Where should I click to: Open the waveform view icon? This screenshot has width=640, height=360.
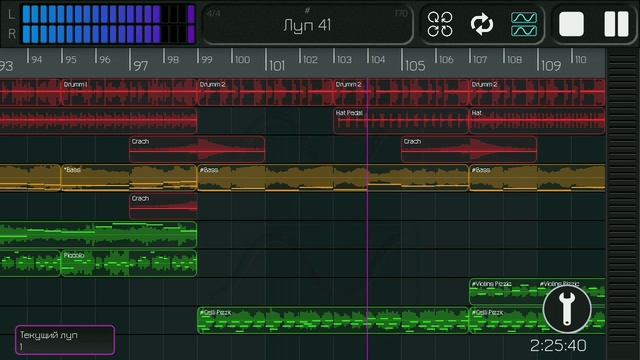click(524, 24)
